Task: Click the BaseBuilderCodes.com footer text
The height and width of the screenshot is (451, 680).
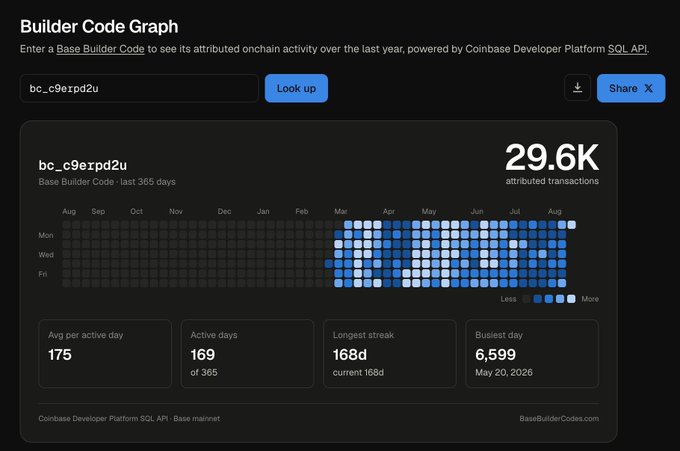Action: point(559,418)
